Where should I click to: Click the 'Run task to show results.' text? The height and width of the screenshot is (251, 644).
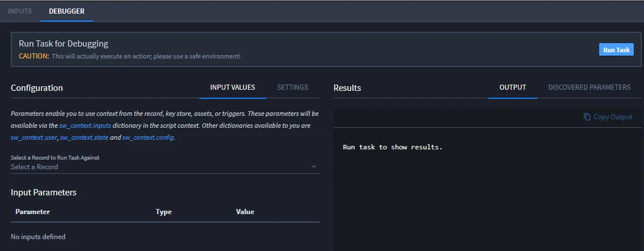click(x=393, y=147)
